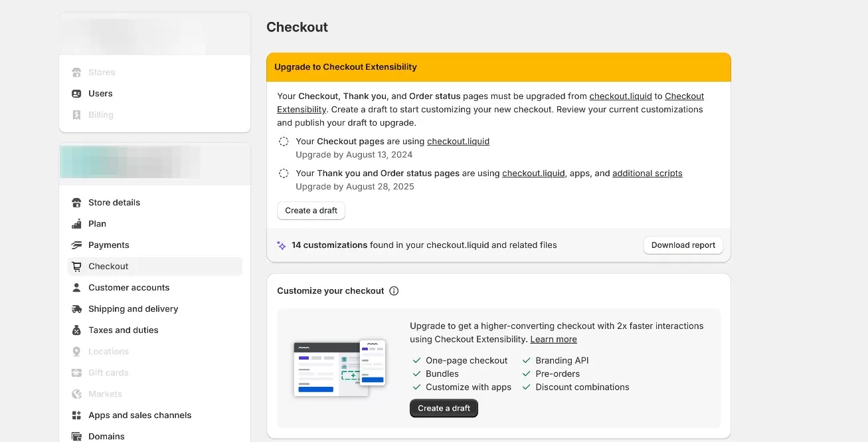Screen dimensions: 868x442
Task: Open the Plan settings page
Action: pyautogui.click(x=155, y=224)
